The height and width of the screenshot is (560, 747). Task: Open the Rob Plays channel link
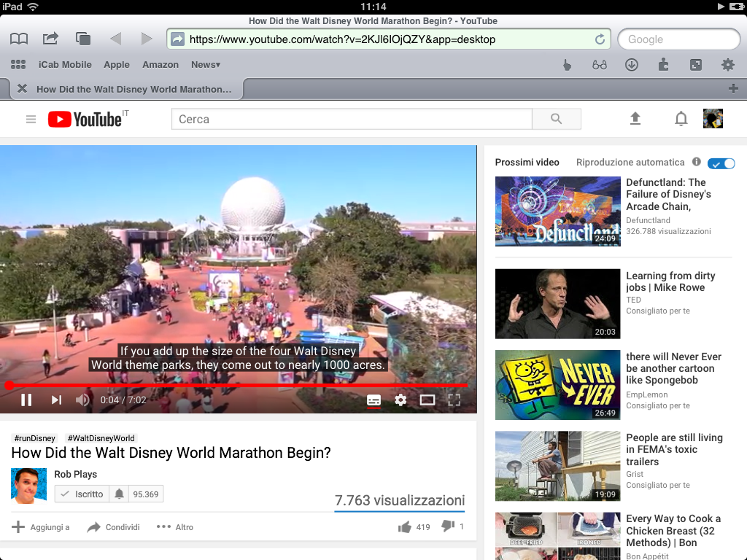click(x=75, y=474)
